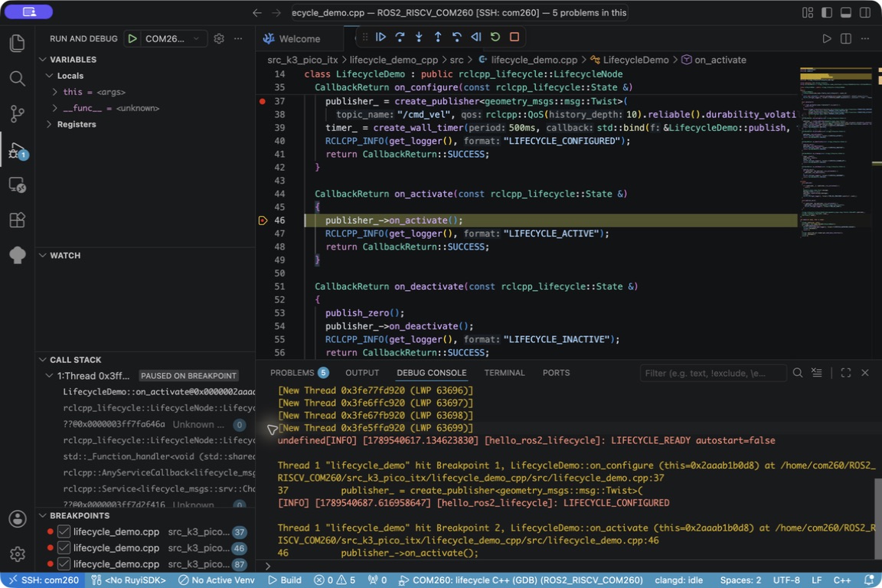Restart the debug session

click(495, 38)
